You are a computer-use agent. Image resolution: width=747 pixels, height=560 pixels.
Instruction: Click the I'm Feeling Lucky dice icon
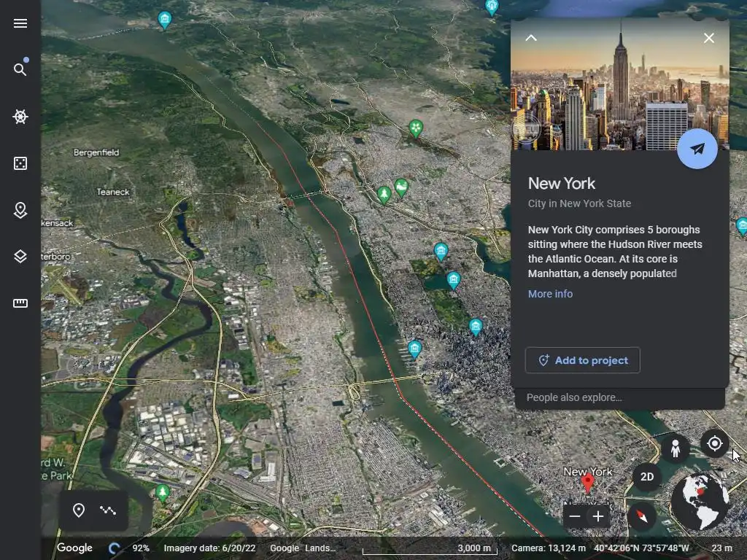pyautogui.click(x=20, y=163)
